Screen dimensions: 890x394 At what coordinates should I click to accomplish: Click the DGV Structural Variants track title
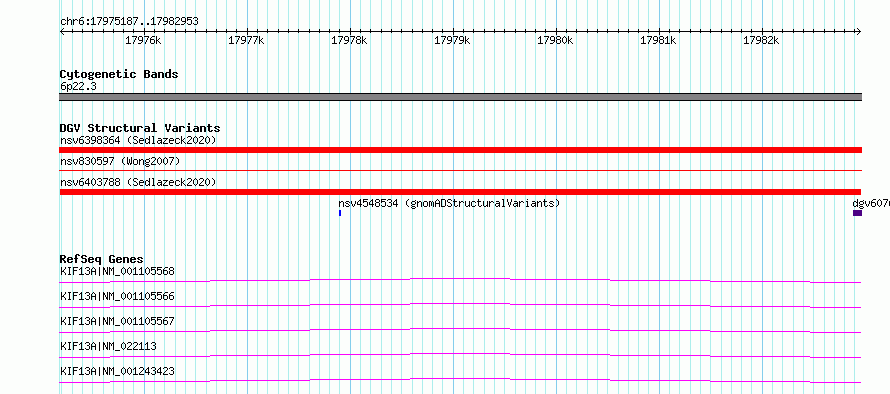tap(140, 128)
